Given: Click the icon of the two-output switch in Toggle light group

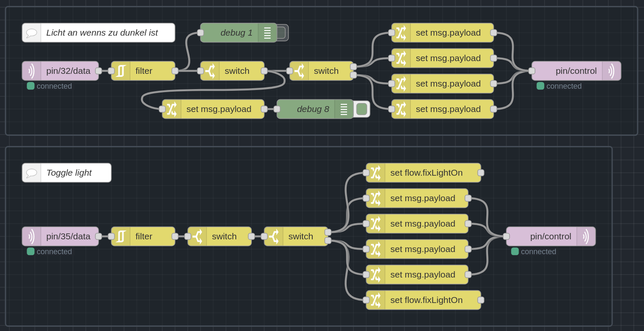Looking at the screenshot, I should (x=274, y=236).
